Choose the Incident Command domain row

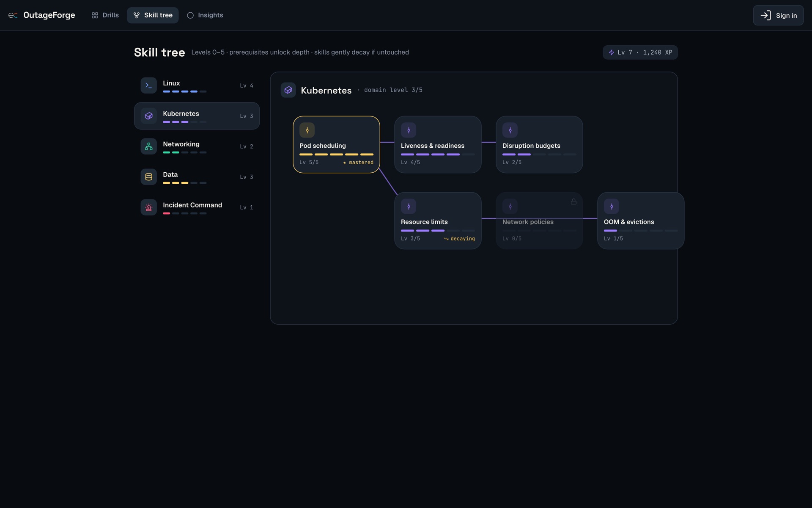click(x=197, y=207)
